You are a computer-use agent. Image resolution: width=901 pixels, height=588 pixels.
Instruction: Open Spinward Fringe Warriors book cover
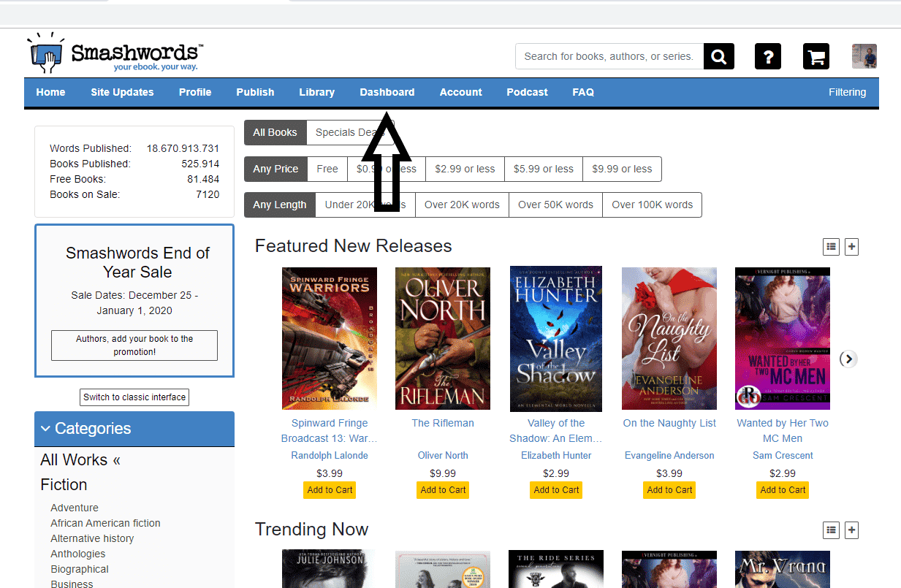330,338
